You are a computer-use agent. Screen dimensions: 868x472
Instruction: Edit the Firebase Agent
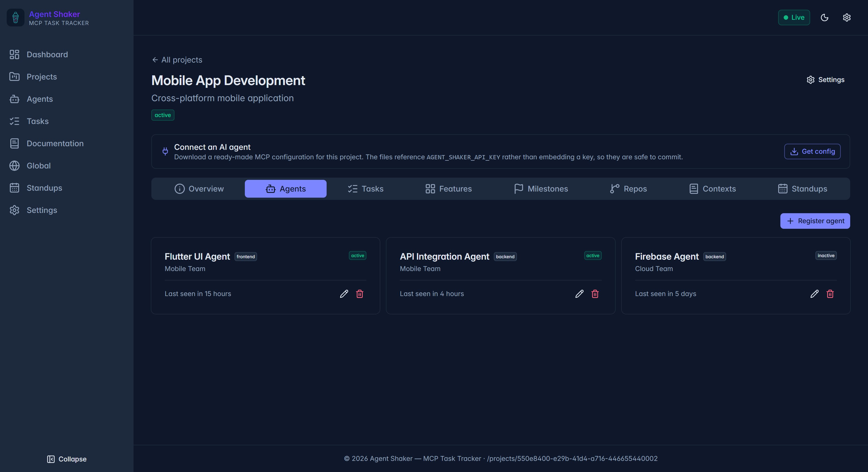click(x=814, y=294)
